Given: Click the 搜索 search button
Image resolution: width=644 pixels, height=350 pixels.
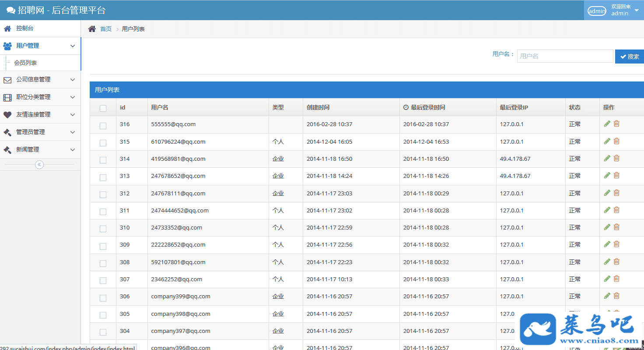Looking at the screenshot, I should pos(629,57).
